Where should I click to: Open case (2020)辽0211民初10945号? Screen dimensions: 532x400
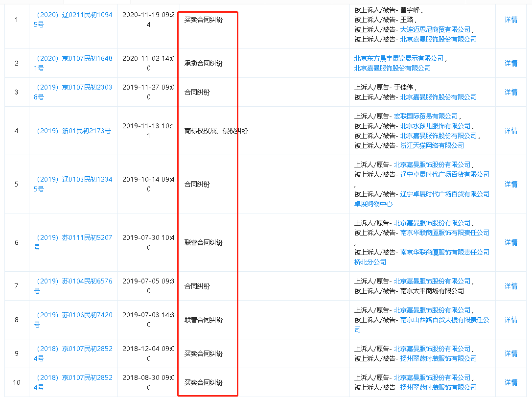point(73,20)
